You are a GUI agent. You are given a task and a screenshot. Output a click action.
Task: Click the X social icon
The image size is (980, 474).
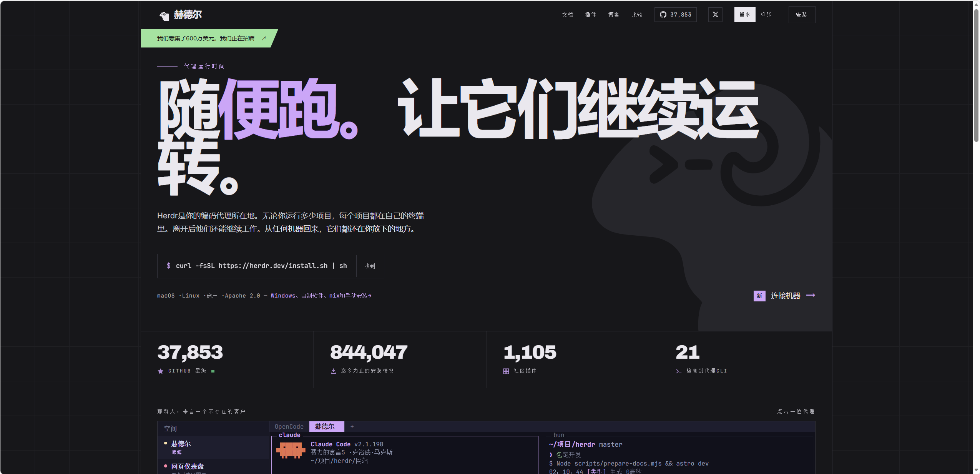pos(715,15)
